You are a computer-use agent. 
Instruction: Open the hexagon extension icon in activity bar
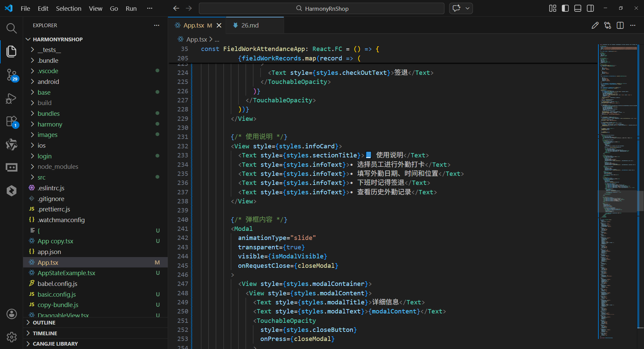tap(11, 191)
